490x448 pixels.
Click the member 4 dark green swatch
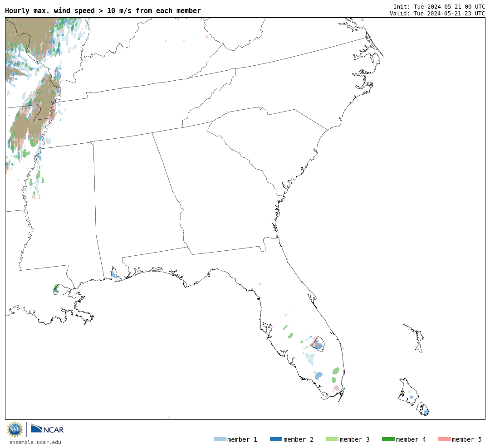[x=388, y=439]
